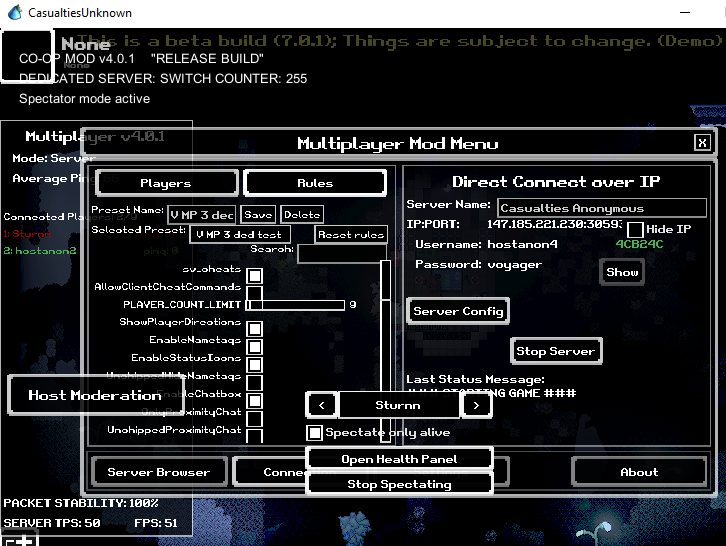726x546 pixels.
Task: Toggle UnchippedProximityChat checkbox
Action: pos(255,436)
